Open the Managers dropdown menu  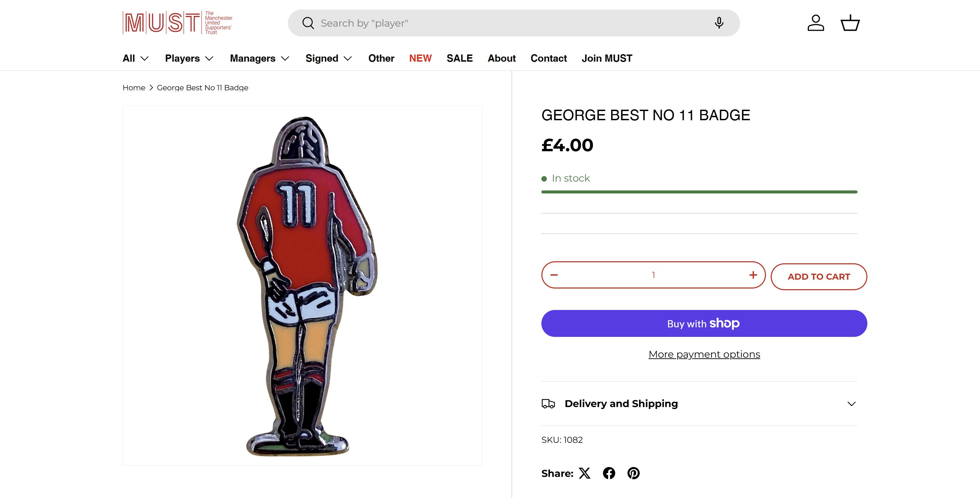pyautogui.click(x=259, y=58)
